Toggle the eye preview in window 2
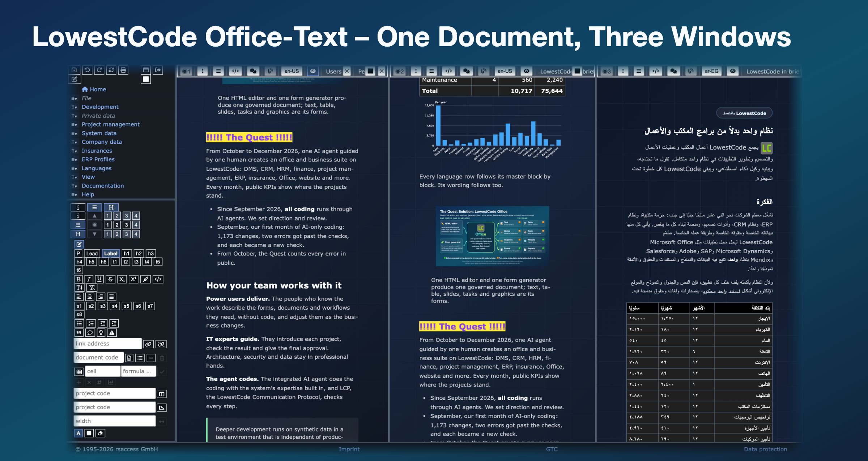This screenshot has height=461, width=868. point(527,71)
